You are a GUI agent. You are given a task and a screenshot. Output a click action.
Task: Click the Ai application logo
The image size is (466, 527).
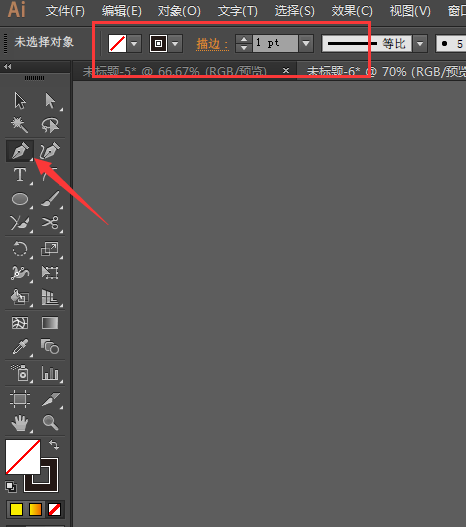click(16, 9)
